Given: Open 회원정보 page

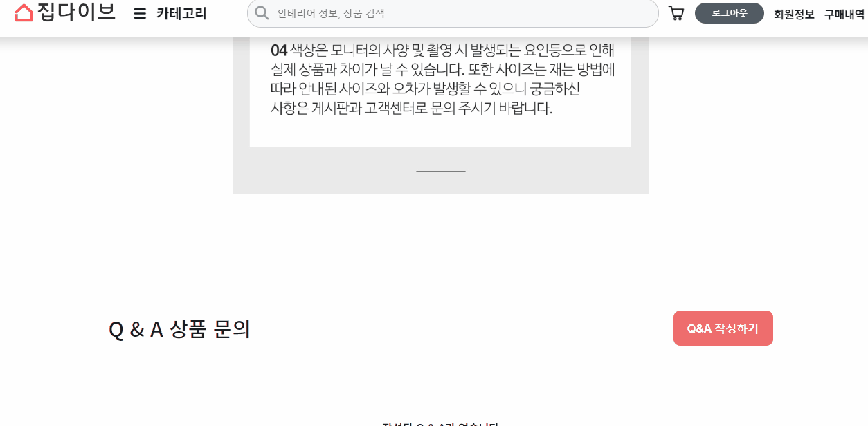Looking at the screenshot, I should click(x=794, y=14).
